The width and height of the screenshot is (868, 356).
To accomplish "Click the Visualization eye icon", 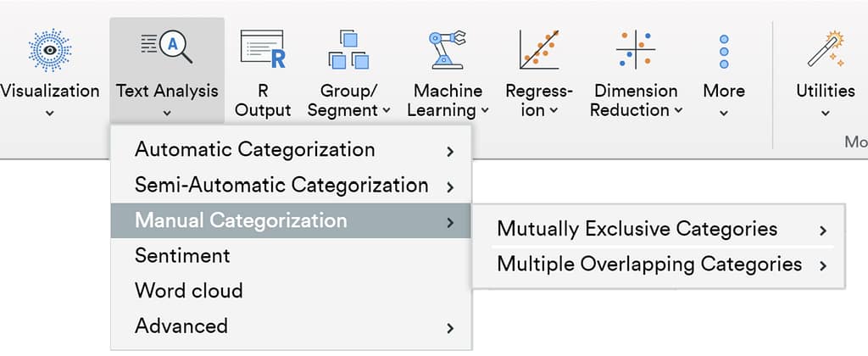I will coord(49,50).
